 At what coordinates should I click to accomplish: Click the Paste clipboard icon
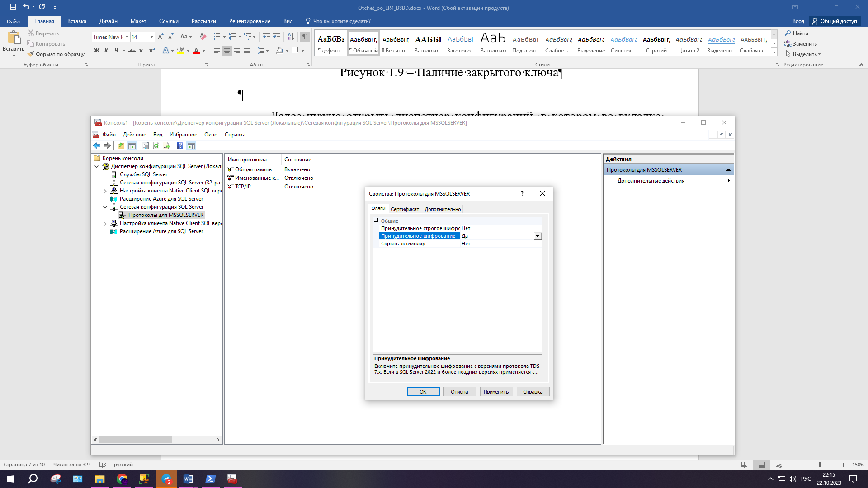(x=14, y=38)
